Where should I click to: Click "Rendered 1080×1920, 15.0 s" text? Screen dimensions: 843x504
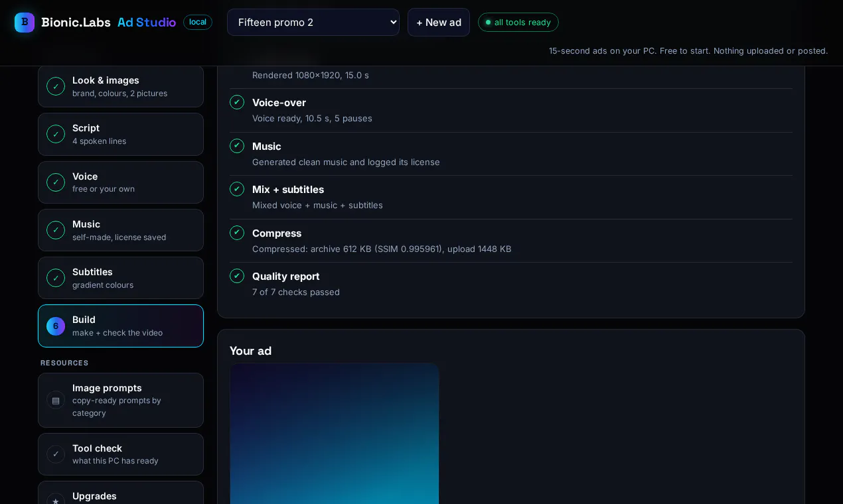[x=311, y=75]
